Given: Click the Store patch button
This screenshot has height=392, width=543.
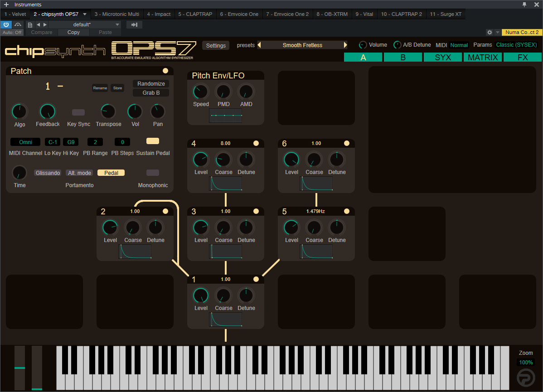Looking at the screenshot, I should click(117, 88).
